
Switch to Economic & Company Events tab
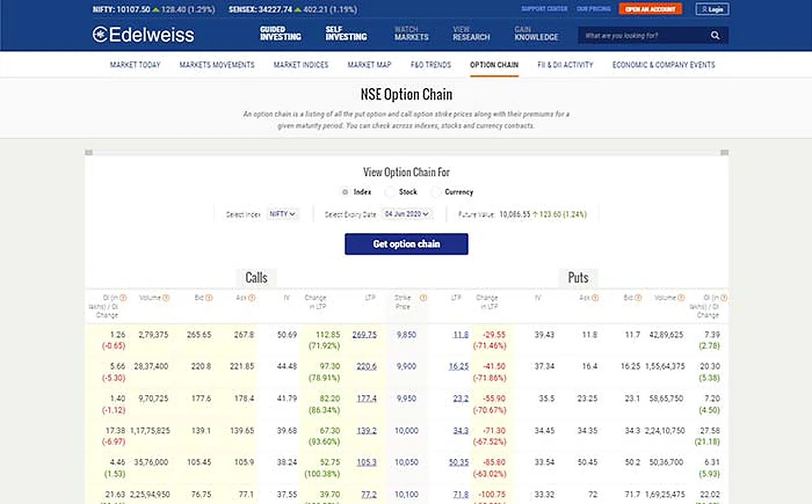click(663, 65)
